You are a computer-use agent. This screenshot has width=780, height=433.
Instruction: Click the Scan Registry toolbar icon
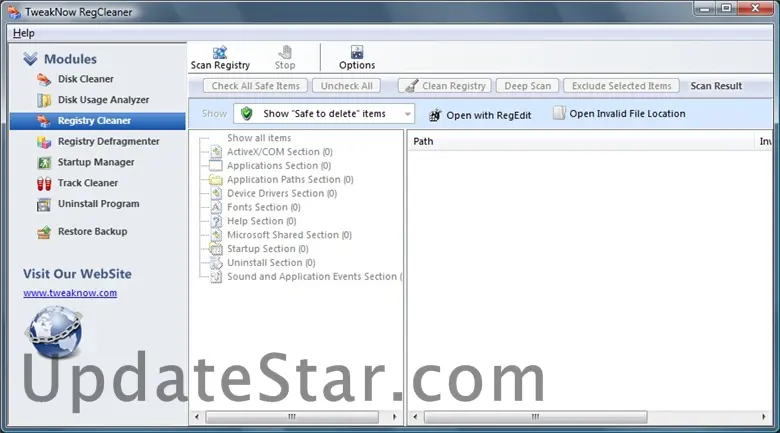click(219, 52)
